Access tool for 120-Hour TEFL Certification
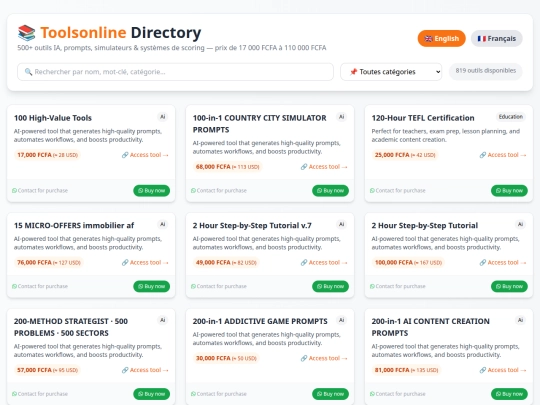The height and width of the screenshot is (405, 540). (503, 155)
